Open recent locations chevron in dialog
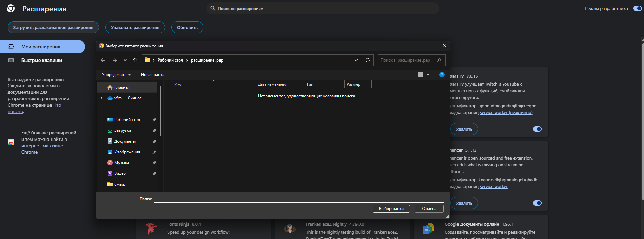The height and width of the screenshot is (239, 644). tap(125, 60)
